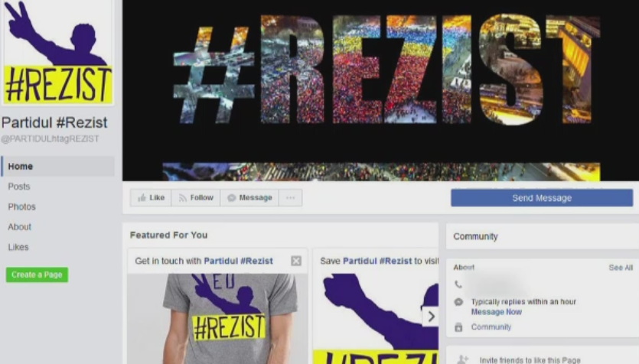639x364 pixels.
Task: Dismiss the Get in touch card
Action: tap(296, 261)
